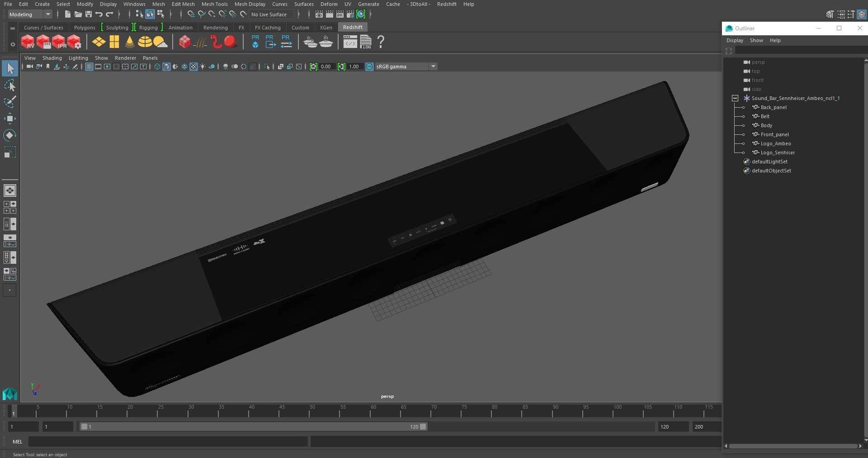Image resolution: width=868 pixels, height=458 pixels.
Task: Click the Outliner horizontal scrollbar
Action: (x=793, y=446)
